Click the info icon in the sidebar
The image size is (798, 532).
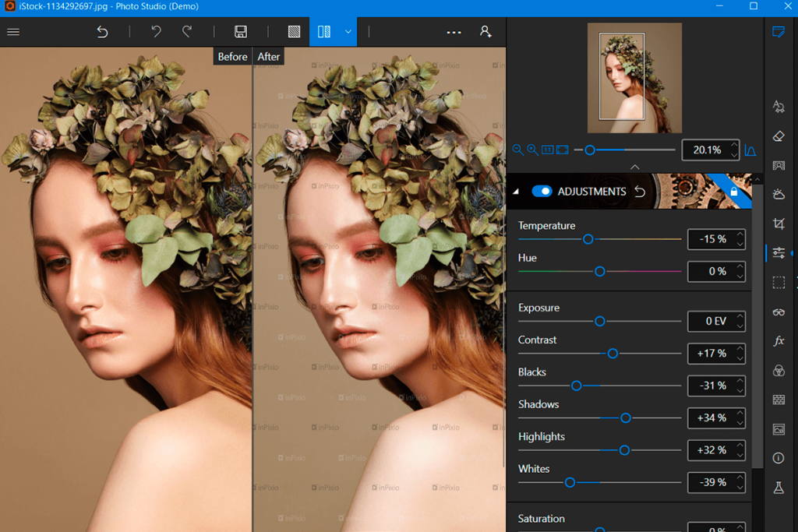(x=779, y=459)
